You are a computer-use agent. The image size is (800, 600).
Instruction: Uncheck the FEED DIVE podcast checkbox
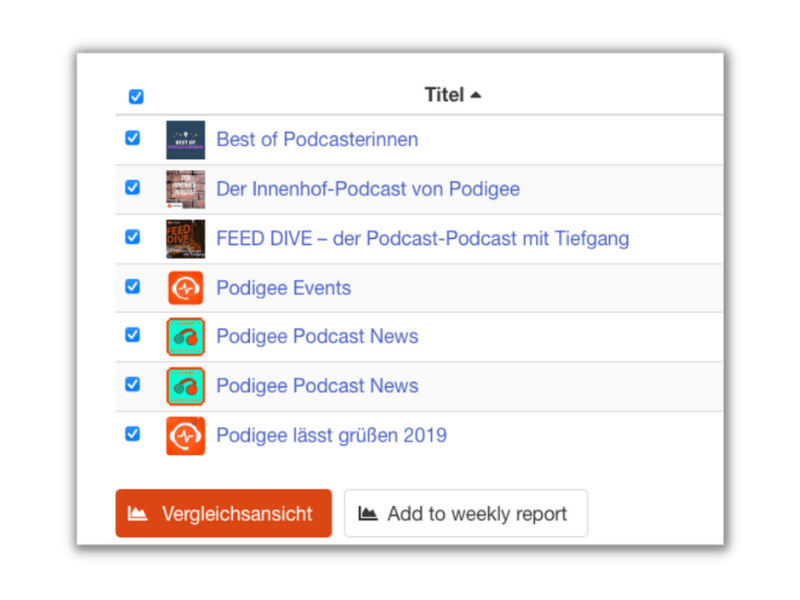tap(133, 237)
